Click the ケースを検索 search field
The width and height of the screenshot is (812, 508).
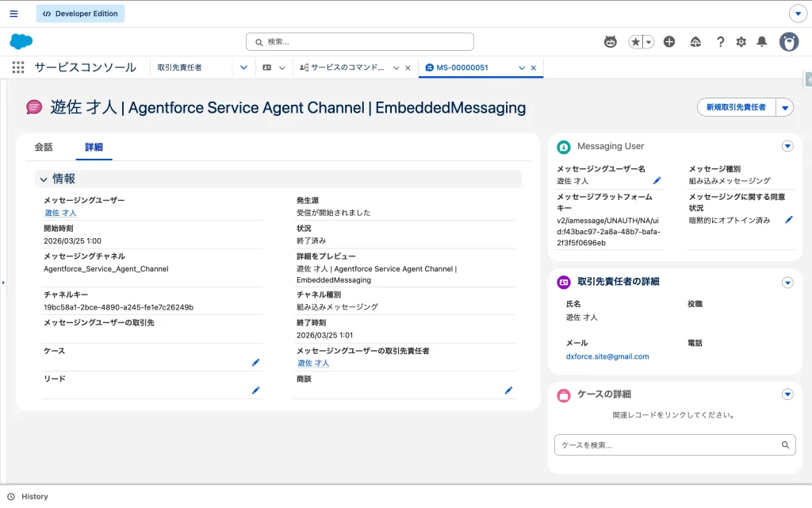[668, 445]
